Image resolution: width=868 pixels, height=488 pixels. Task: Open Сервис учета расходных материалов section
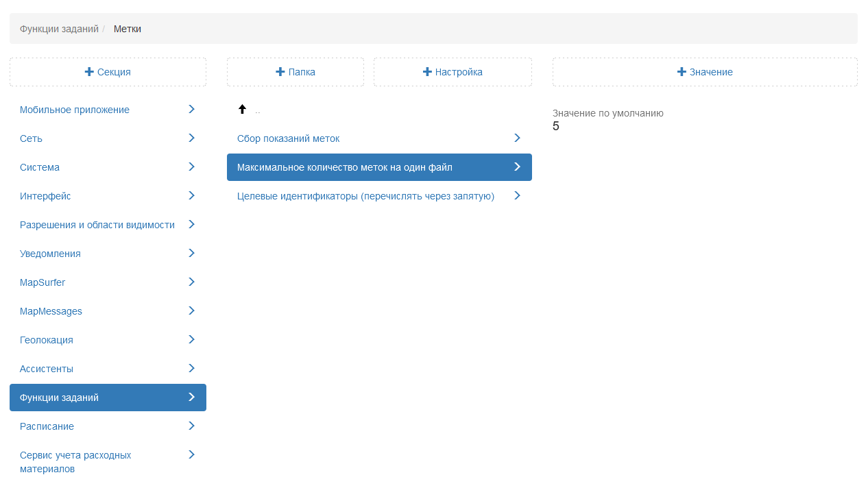pyautogui.click(x=108, y=462)
